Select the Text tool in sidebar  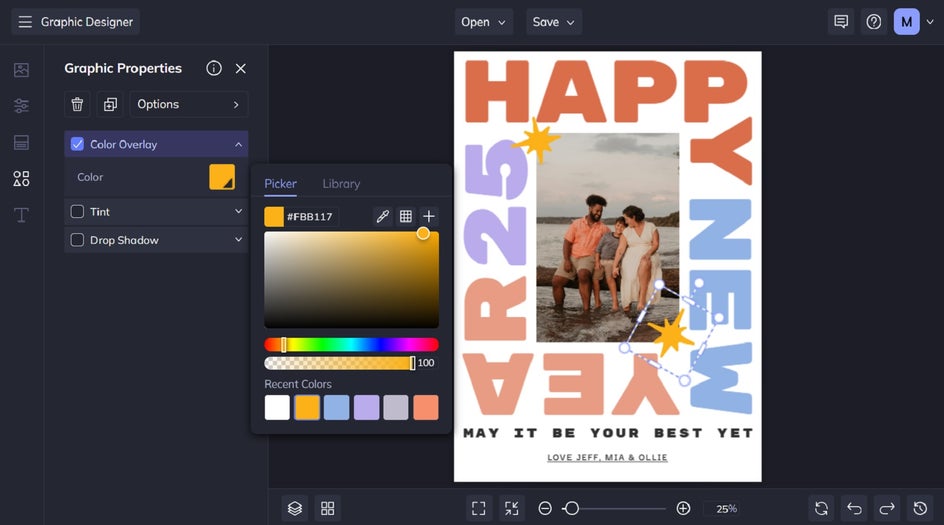(21, 215)
